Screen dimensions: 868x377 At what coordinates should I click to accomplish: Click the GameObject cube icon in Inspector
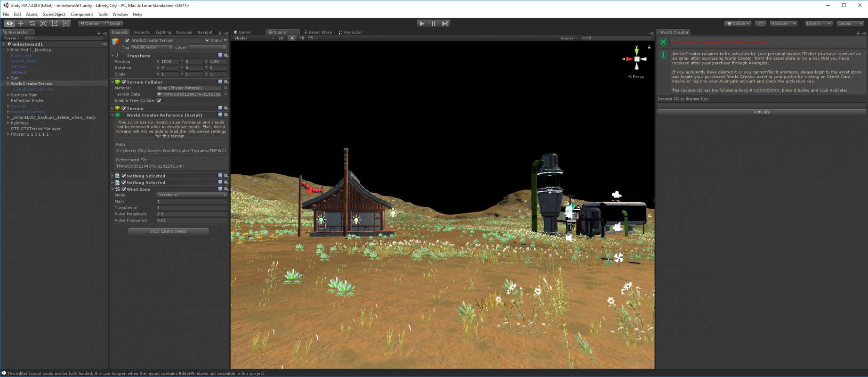click(x=115, y=41)
